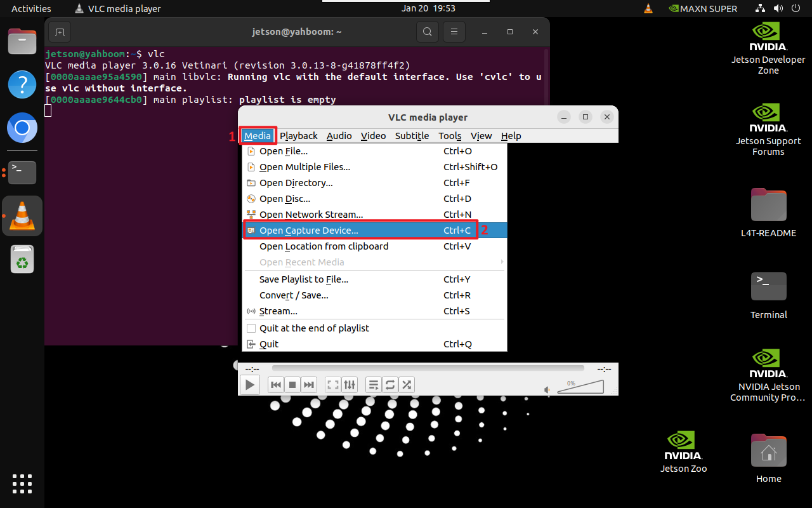The image size is (812, 508).
Task: Choose Open Directory... entry
Action: 374,183
